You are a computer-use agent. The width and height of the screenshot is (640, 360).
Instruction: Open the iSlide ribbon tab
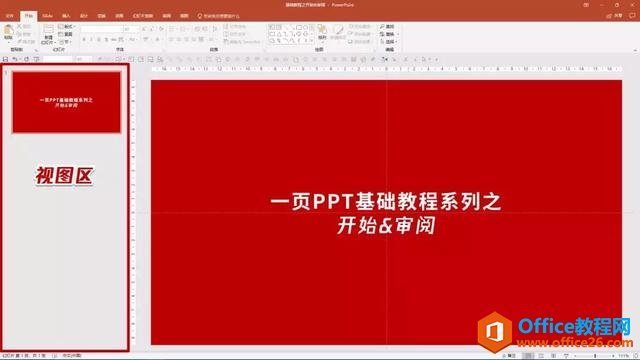coord(48,16)
